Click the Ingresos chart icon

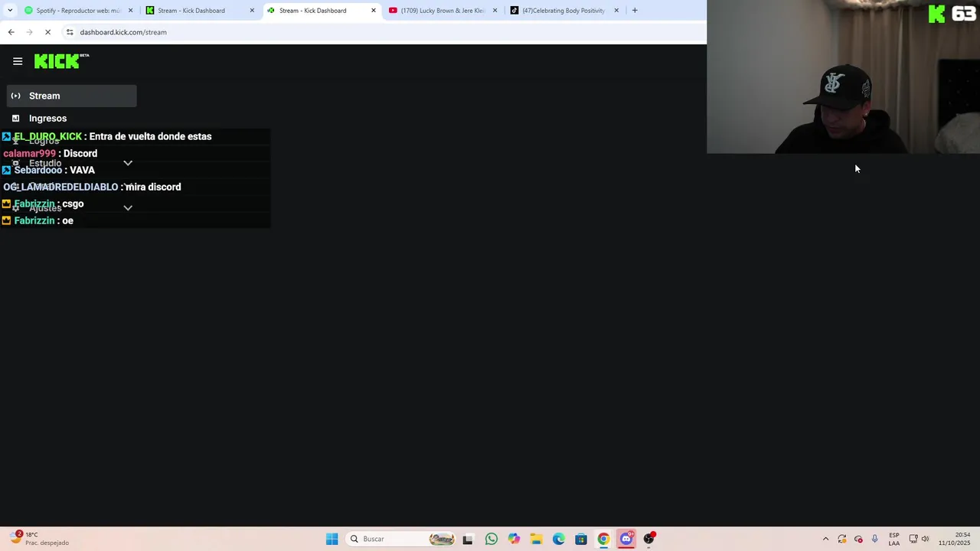(x=15, y=119)
